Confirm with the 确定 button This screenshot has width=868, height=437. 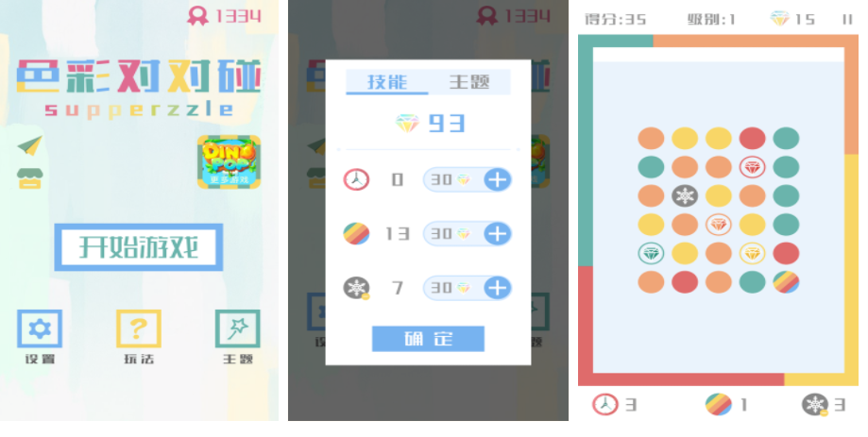428,339
